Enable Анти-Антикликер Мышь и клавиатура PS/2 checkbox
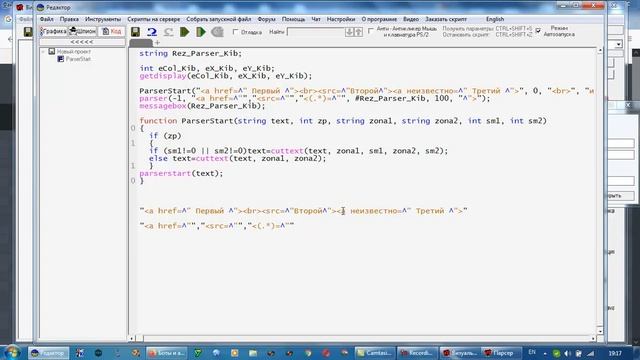 pos(371,31)
